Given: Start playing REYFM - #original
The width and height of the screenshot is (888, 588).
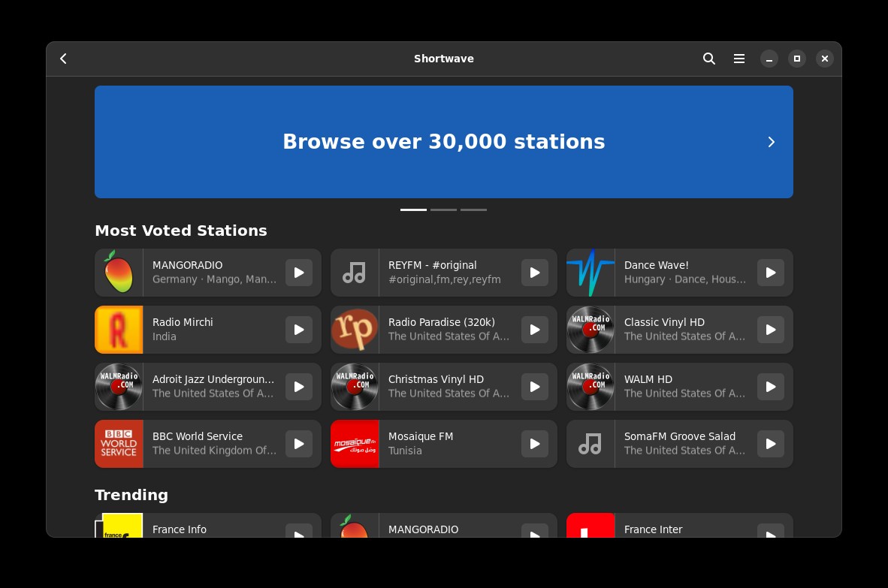Looking at the screenshot, I should [x=535, y=273].
